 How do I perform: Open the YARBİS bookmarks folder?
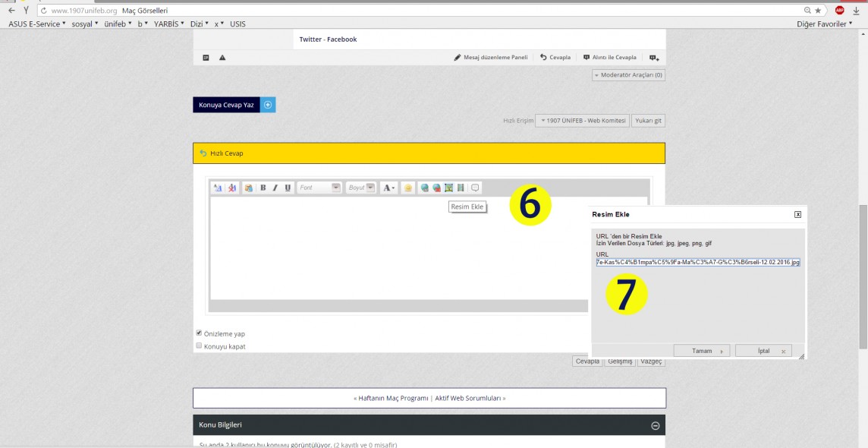(169, 24)
